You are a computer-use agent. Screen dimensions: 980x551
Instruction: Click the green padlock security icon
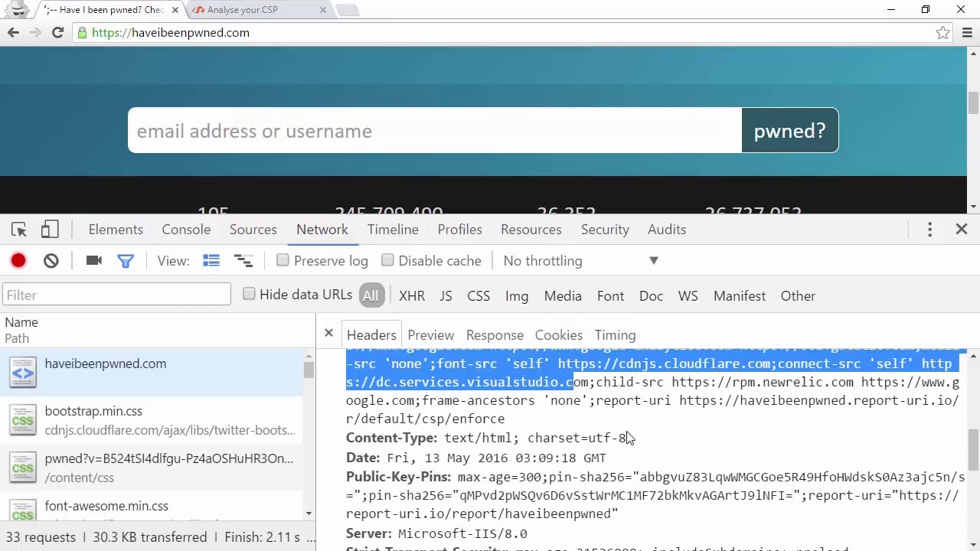(x=82, y=33)
